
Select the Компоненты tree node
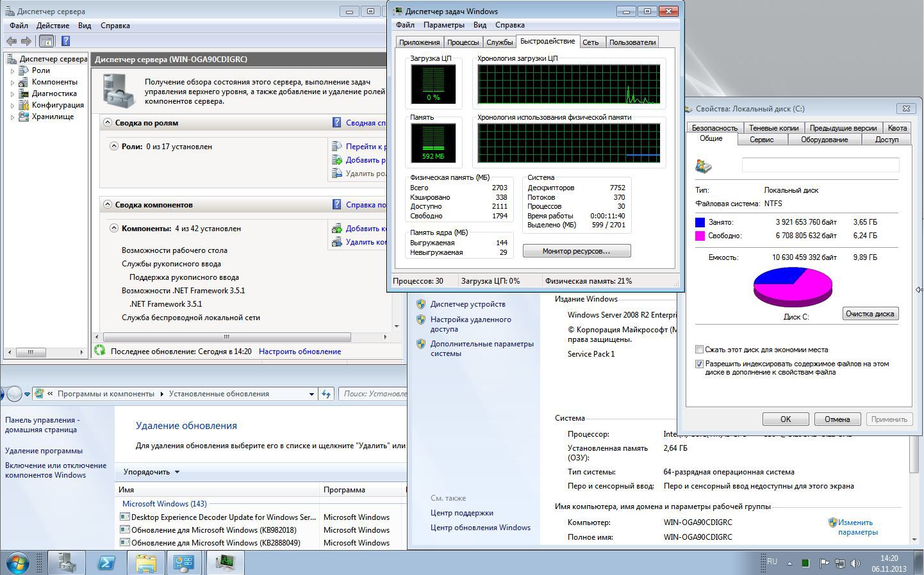[x=54, y=82]
